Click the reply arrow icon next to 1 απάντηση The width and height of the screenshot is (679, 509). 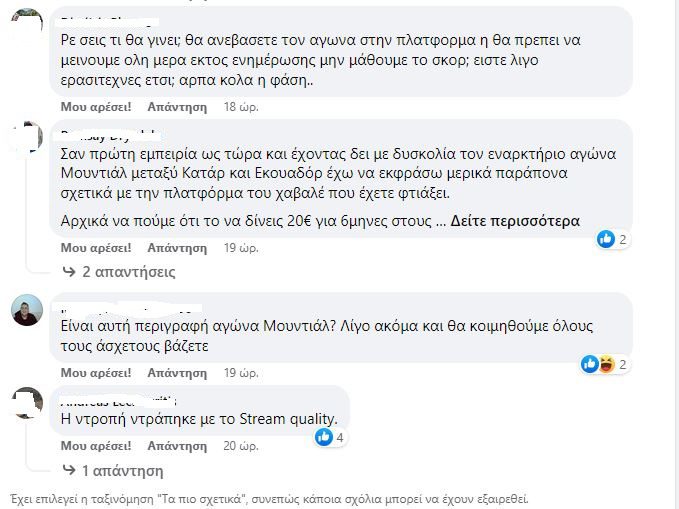69,470
